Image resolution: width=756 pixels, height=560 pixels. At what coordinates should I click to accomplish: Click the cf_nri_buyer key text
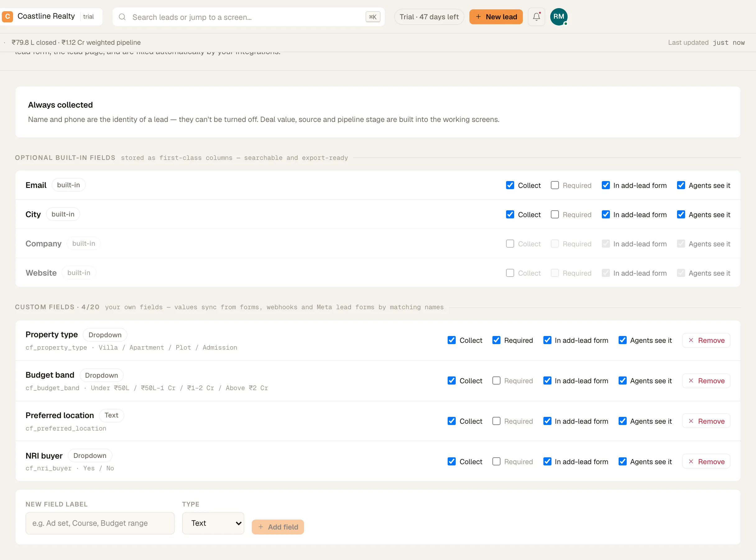pos(49,468)
